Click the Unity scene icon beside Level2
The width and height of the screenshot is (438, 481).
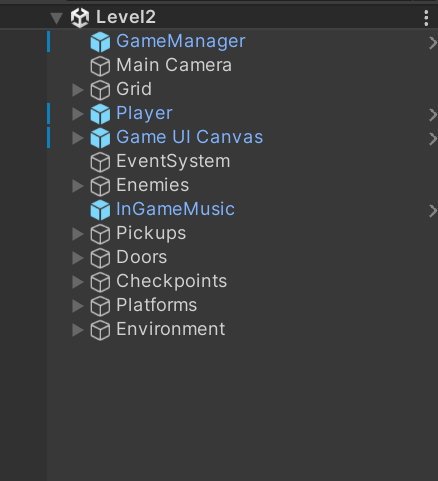(80, 18)
